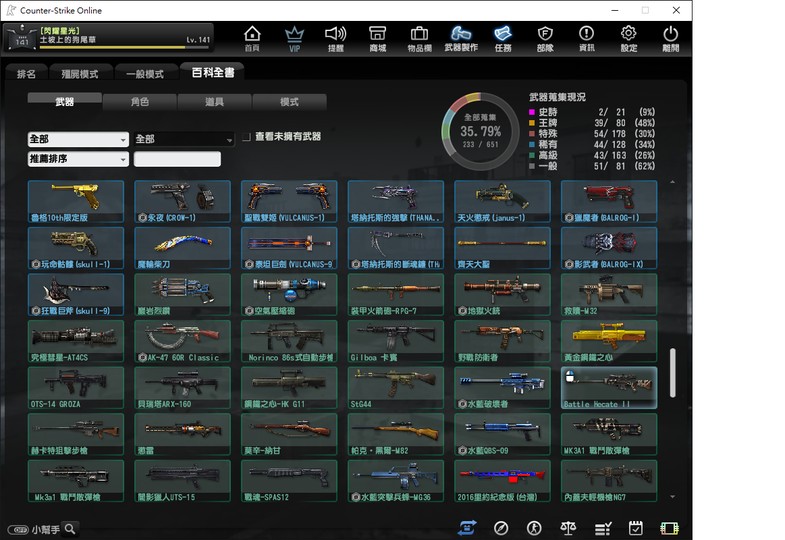The height and width of the screenshot is (540, 785).
Task: Select the 道具 sub-tab
Action: pyautogui.click(x=214, y=102)
